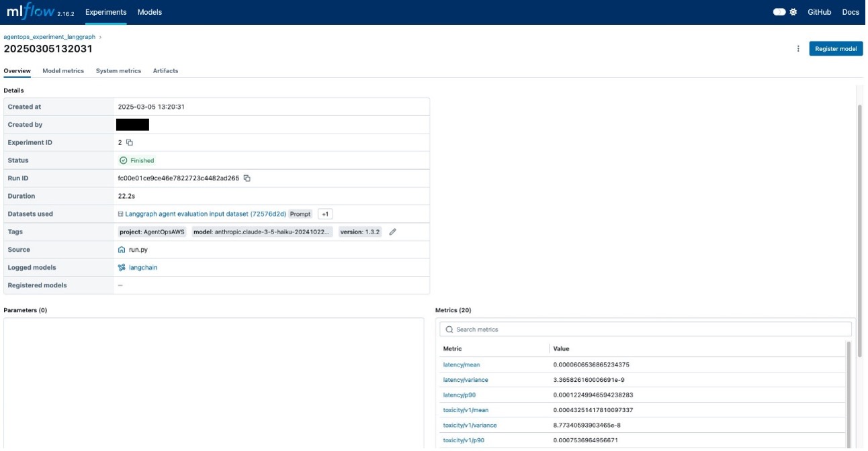
Task: Open the Docs link in the header
Action: point(851,12)
